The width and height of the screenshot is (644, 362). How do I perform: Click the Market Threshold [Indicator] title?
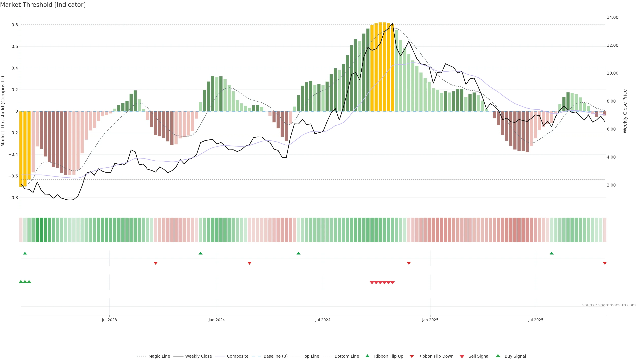43,5
